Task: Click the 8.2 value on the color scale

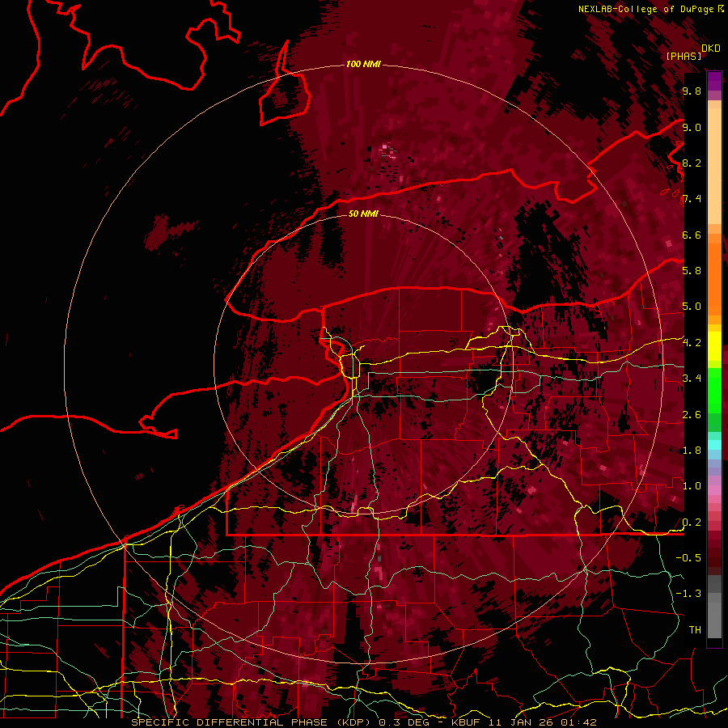Action: (x=692, y=163)
